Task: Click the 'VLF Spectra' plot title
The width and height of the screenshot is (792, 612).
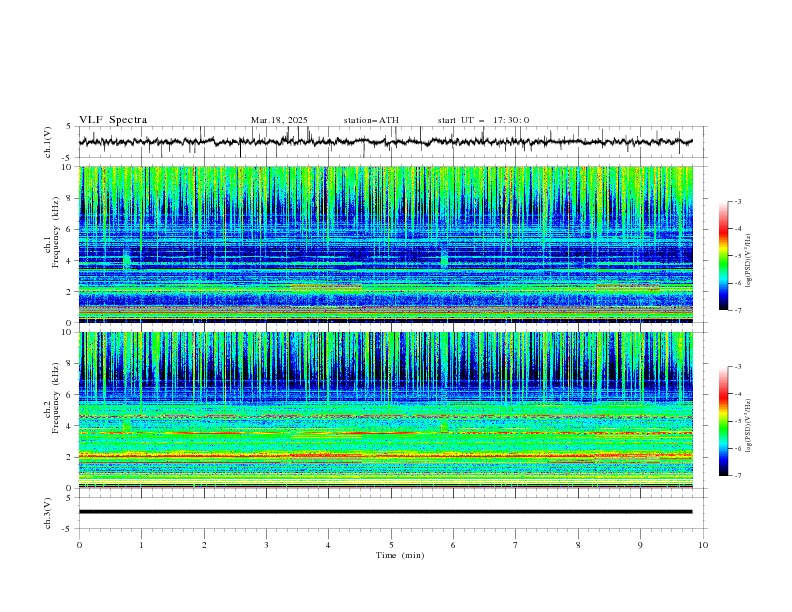Action: click(113, 120)
